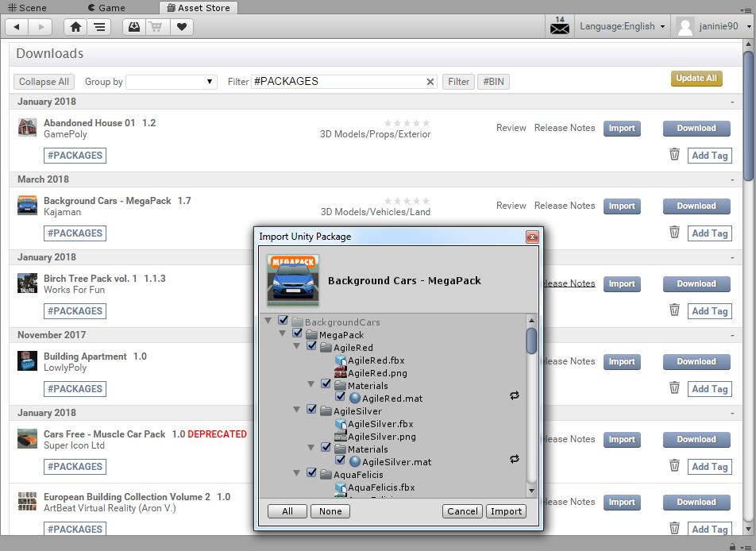Uncheck the AgileSilver.mat checkbox

(341, 460)
